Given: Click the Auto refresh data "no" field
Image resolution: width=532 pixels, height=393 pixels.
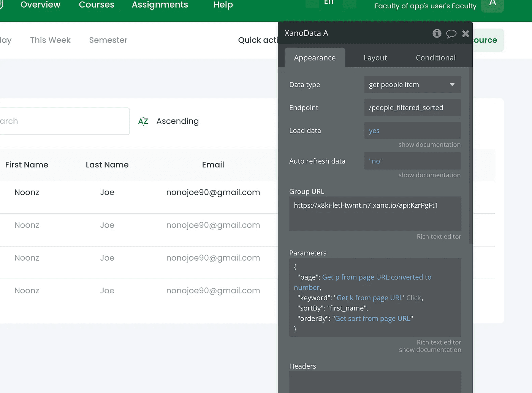Looking at the screenshot, I should click(x=412, y=161).
